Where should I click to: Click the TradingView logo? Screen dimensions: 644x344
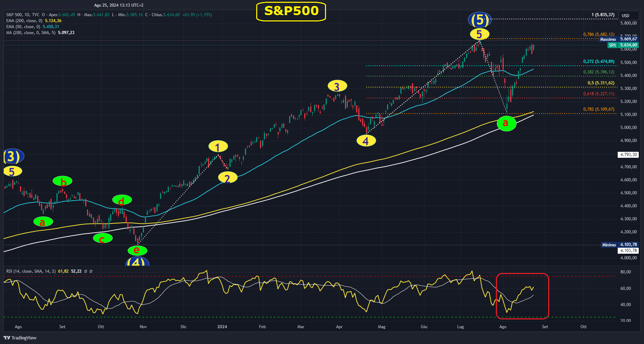click(x=20, y=338)
